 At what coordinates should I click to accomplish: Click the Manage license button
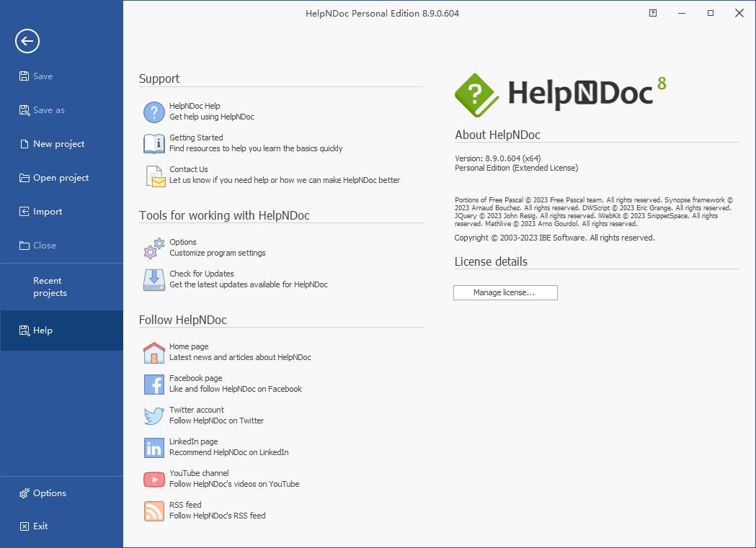coord(504,292)
